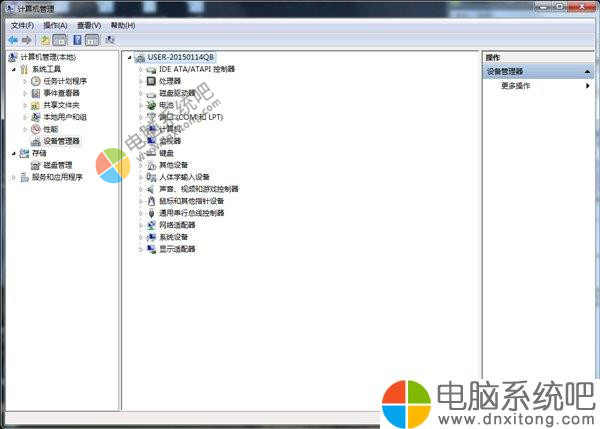Select the 键盘 device category label
This screenshot has height=429, width=600.
click(166, 153)
